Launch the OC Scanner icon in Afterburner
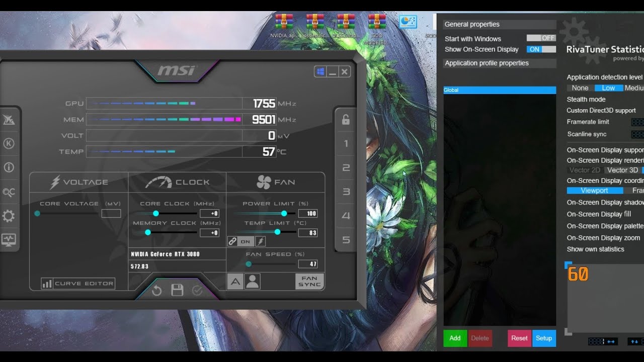The width and height of the screenshot is (644, 362). 9,192
